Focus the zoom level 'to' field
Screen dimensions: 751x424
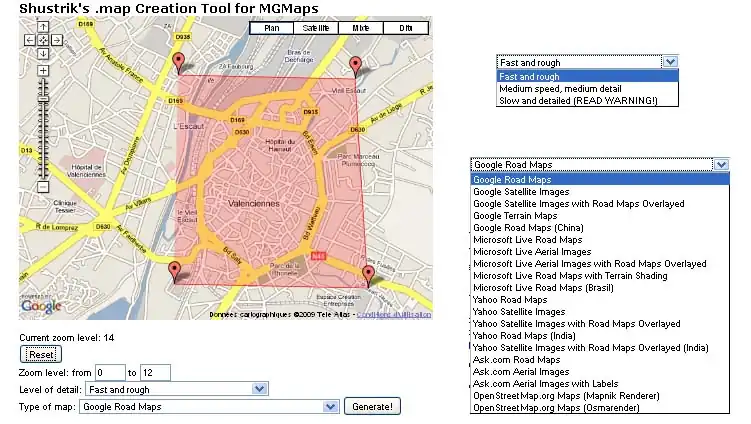pos(156,372)
